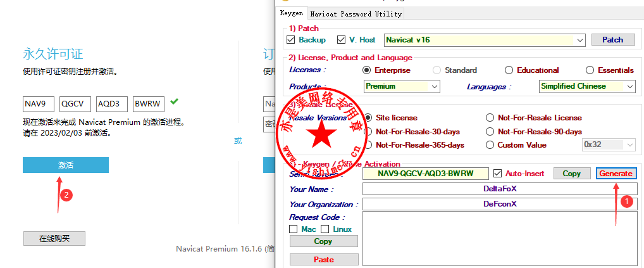Choose the Site license radio option
Viewport: 644px width, 268px height.
click(369, 118)
